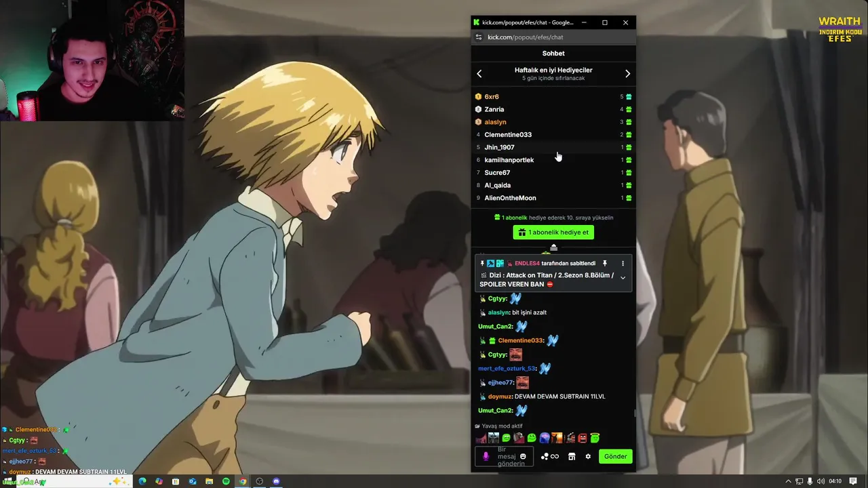Open Outlook from taskbar
This screenshot has height=488, width=868.
[193, 481]
